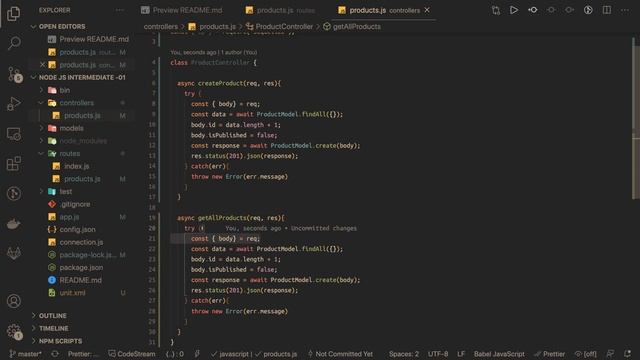Change indentation via Spaces: 2
Image resolution: width=640 pixels, height=360 pixels.
pyautogui.click(x=404, y=354)
